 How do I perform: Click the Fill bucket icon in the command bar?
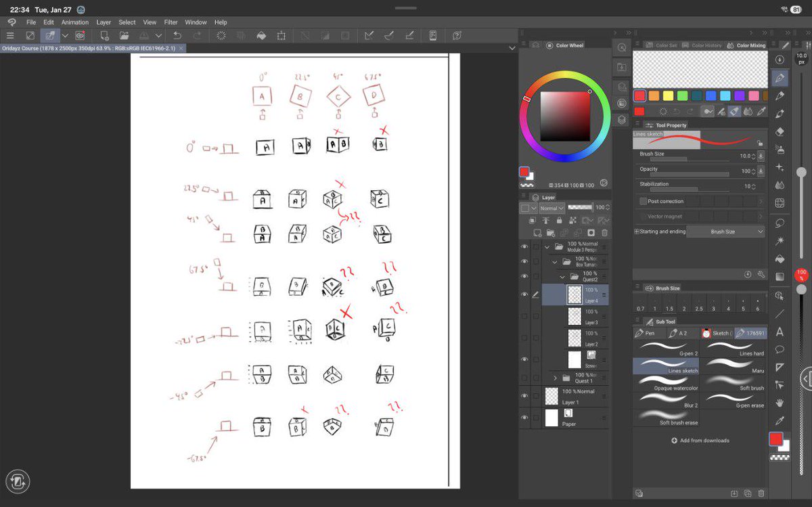click(x=261, y=35)
